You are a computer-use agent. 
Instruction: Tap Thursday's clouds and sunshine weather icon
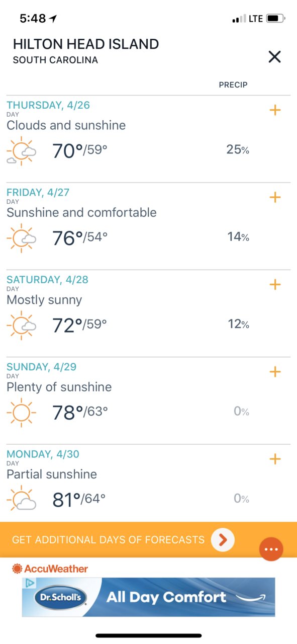21,151
